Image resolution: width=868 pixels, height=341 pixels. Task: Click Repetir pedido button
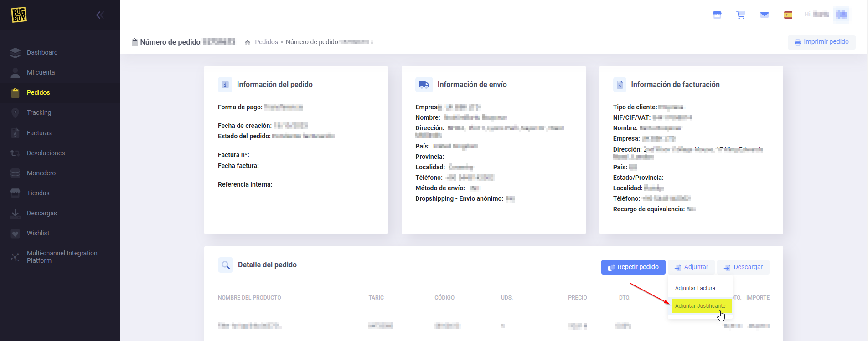(x=633, y=267)
